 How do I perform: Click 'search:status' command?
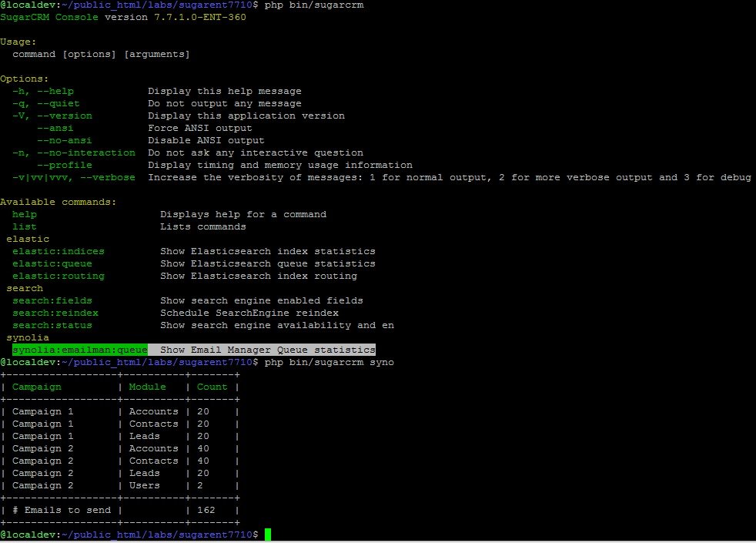[52, 326]
